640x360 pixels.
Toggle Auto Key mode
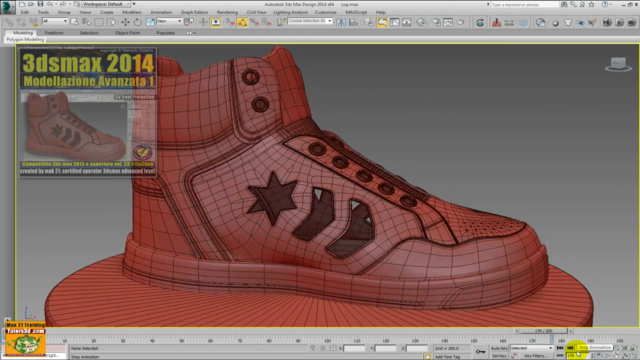[499, 348]
